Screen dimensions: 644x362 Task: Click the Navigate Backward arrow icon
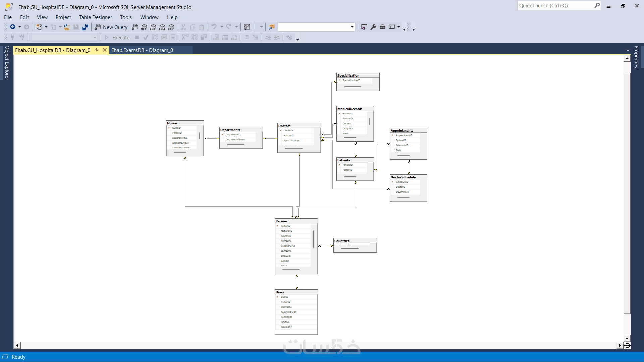click(x=13, y=27)
